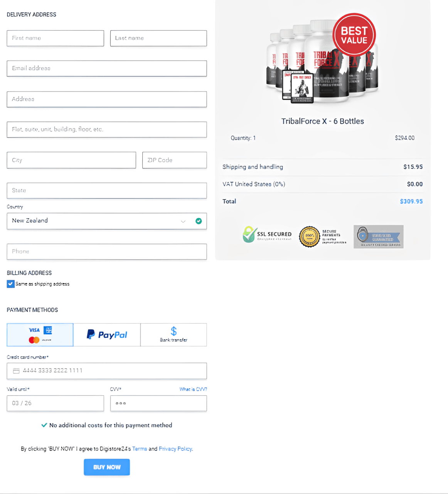Click the American Express logo icon
The image size is (448, 494).
tap(48, 330)
